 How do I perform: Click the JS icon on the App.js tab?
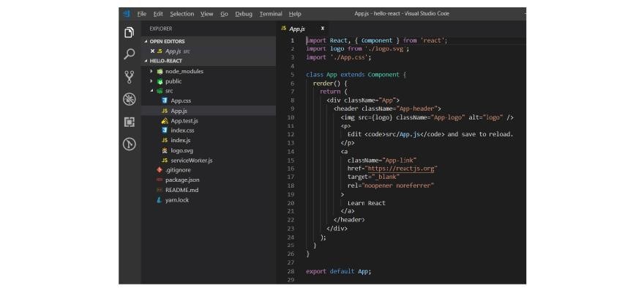click(x=284, y=29)
